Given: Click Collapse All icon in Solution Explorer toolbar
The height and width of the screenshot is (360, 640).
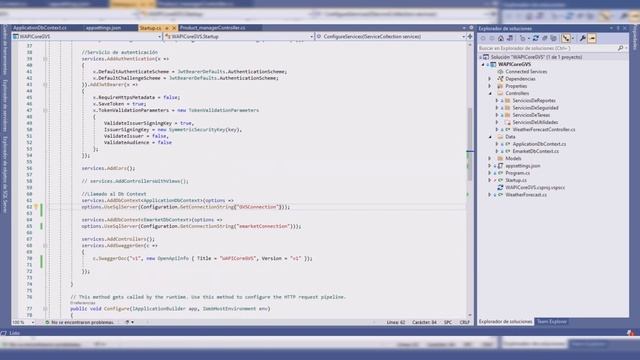Looking at the screenshot, I should 544,38.
